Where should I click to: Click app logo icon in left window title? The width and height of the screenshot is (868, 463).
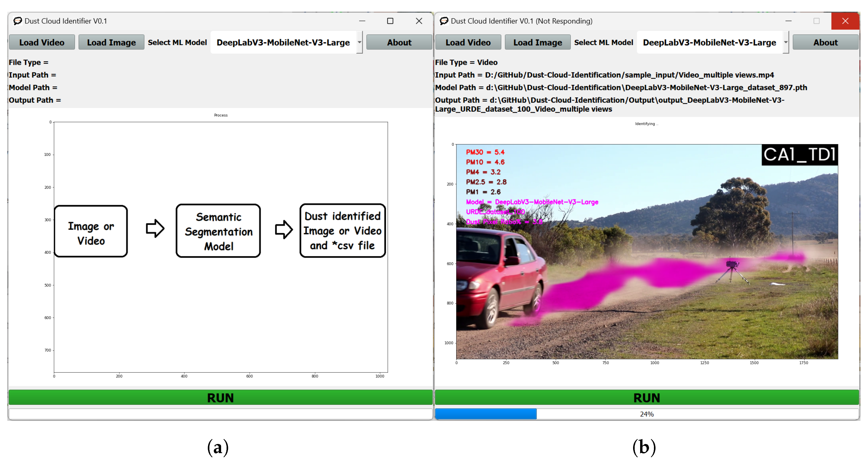click(17, 21)
